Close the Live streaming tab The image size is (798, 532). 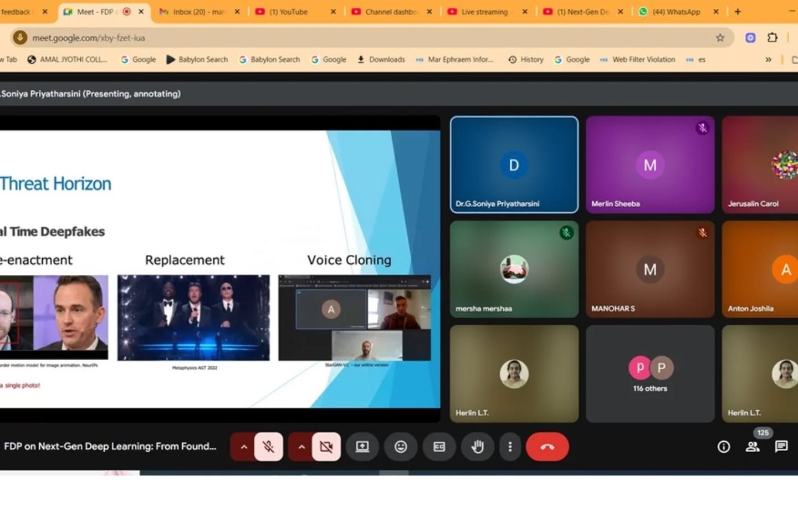pyautogui.click(x=525, y=12)
